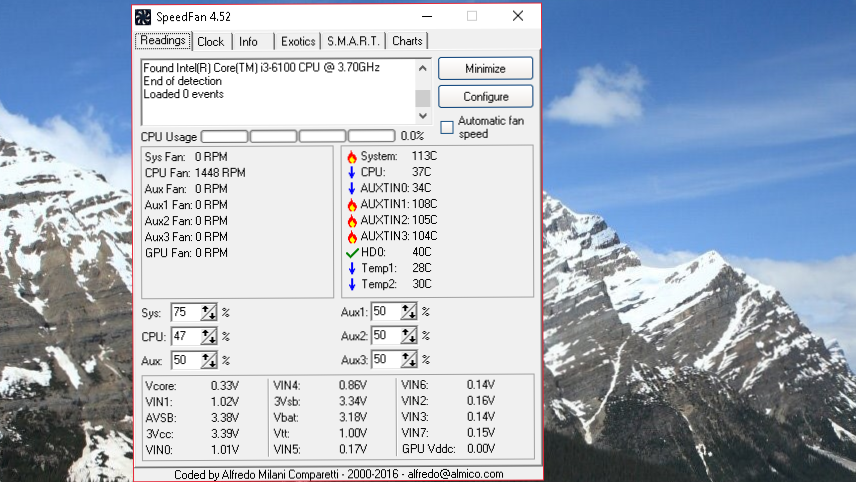Viewport: 856px width, 482px height.
Task: Click the log scrollbar thumb
Action: pos(423,98)
